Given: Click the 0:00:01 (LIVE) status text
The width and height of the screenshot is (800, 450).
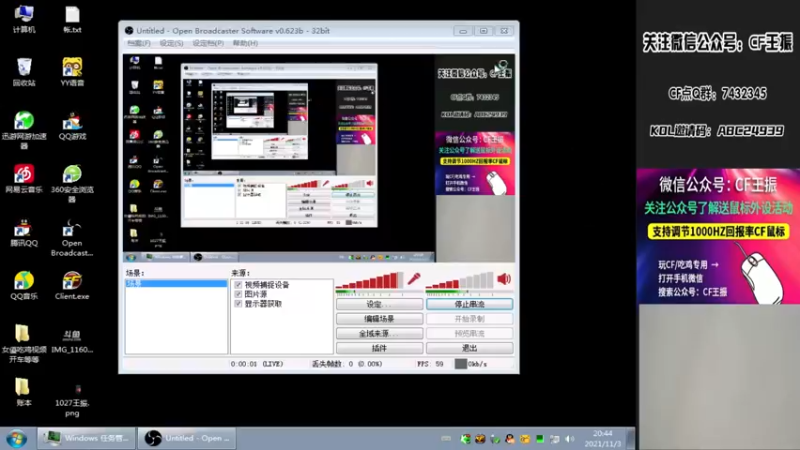Looking at the screenshot, I should tap(257, 364).
